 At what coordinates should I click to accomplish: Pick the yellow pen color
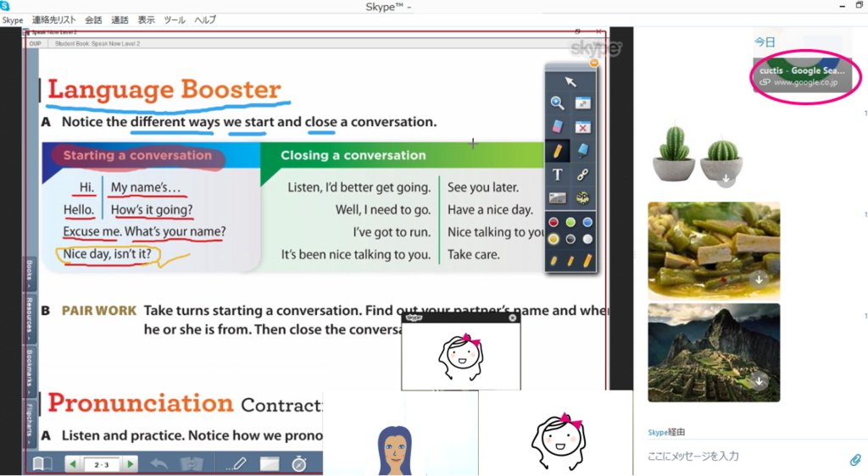pyautogui.click(x=554, y=240)
